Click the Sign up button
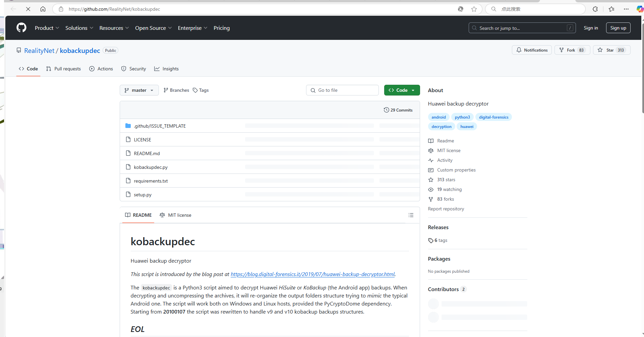644x337 pixels. click(x=618, y=28)
